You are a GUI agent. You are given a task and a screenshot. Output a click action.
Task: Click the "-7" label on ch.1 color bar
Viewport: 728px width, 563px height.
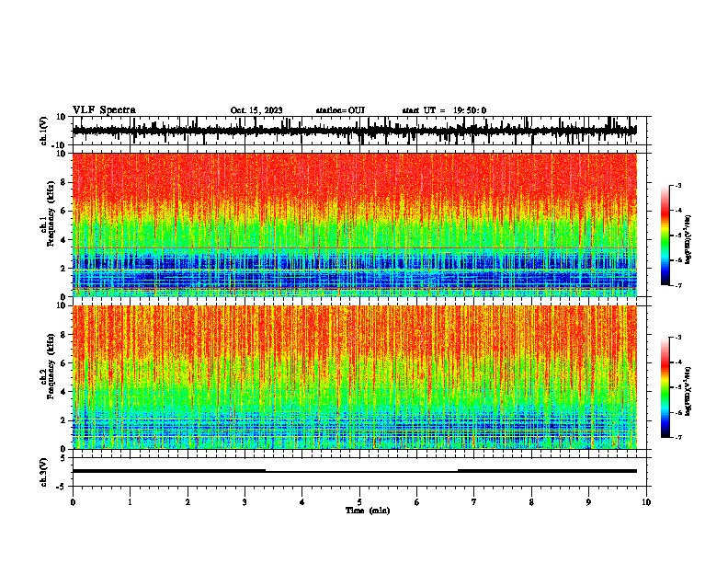click(677, 285)
